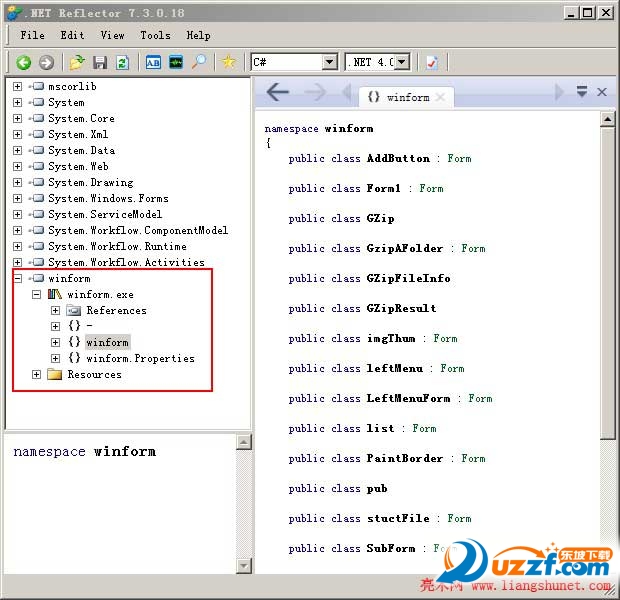Select the System.Drawing tree item

click(x=91, y=182)
